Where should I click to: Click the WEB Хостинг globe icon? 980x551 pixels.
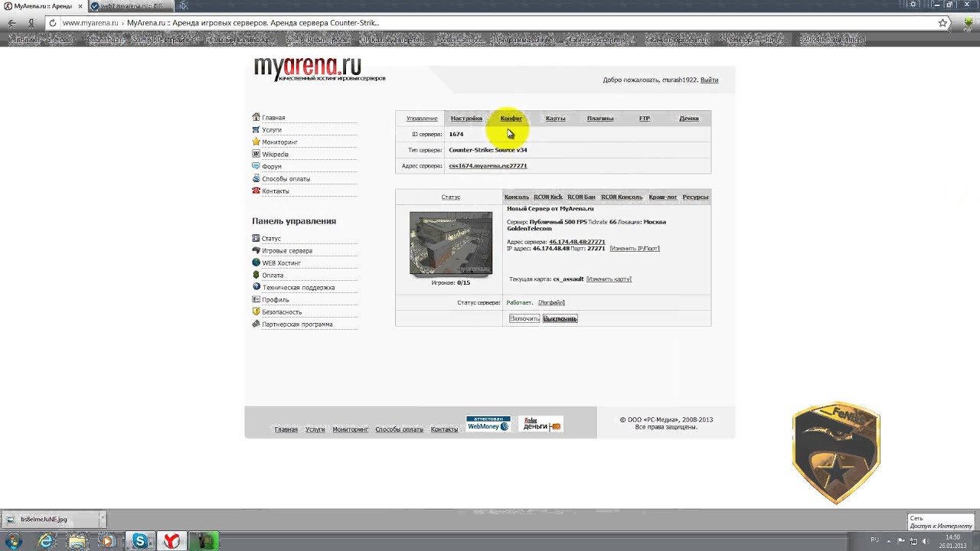[256, 262]
